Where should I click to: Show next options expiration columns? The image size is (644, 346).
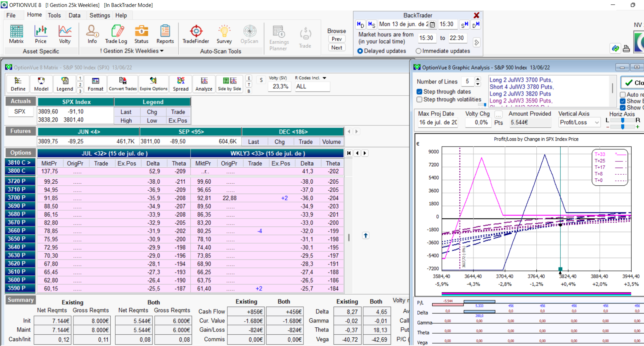tap(365, 153)
